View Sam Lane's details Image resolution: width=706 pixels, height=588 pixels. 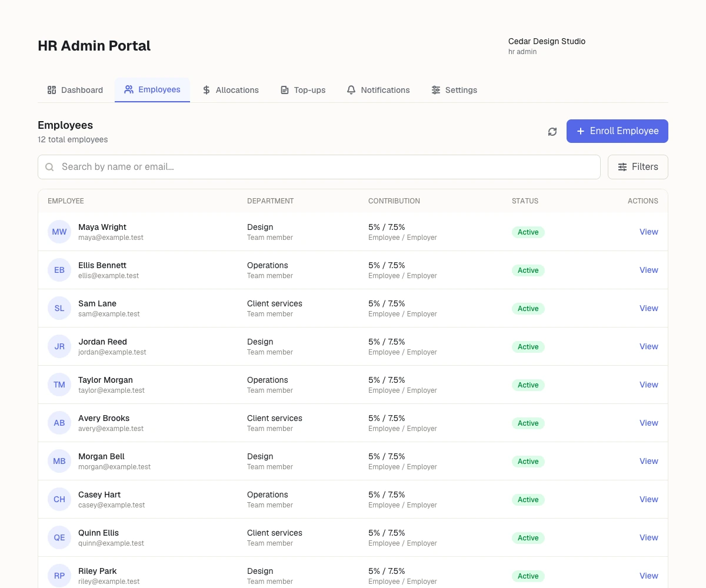(x=649, y=308)
